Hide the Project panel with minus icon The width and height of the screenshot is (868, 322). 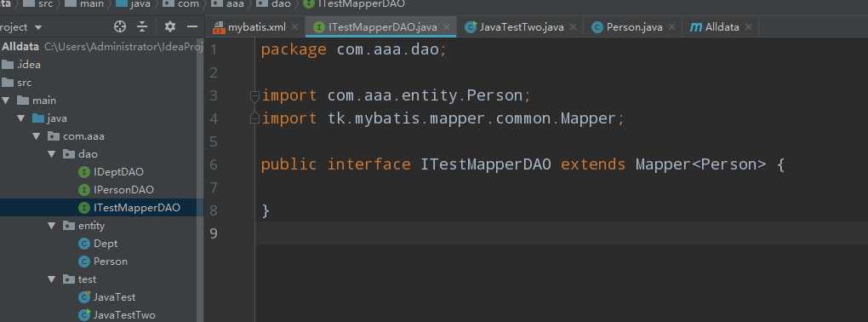[192, 26]
